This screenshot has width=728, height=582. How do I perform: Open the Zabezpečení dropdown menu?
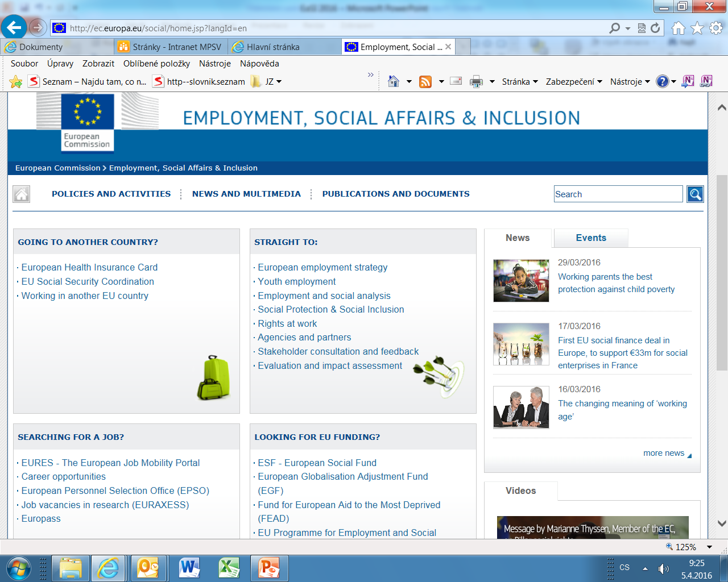click(574, 82)
